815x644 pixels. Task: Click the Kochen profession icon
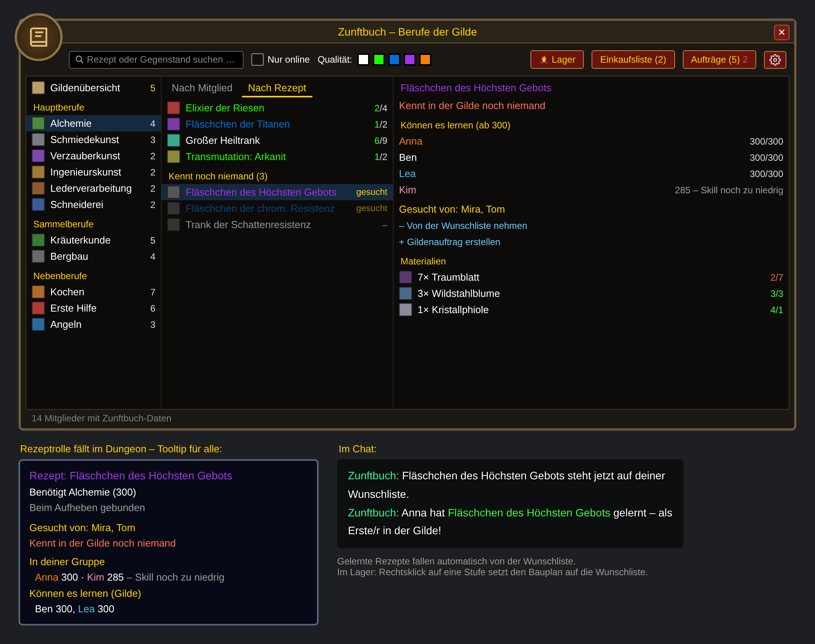pyautogui.click(x=38, y=292)
